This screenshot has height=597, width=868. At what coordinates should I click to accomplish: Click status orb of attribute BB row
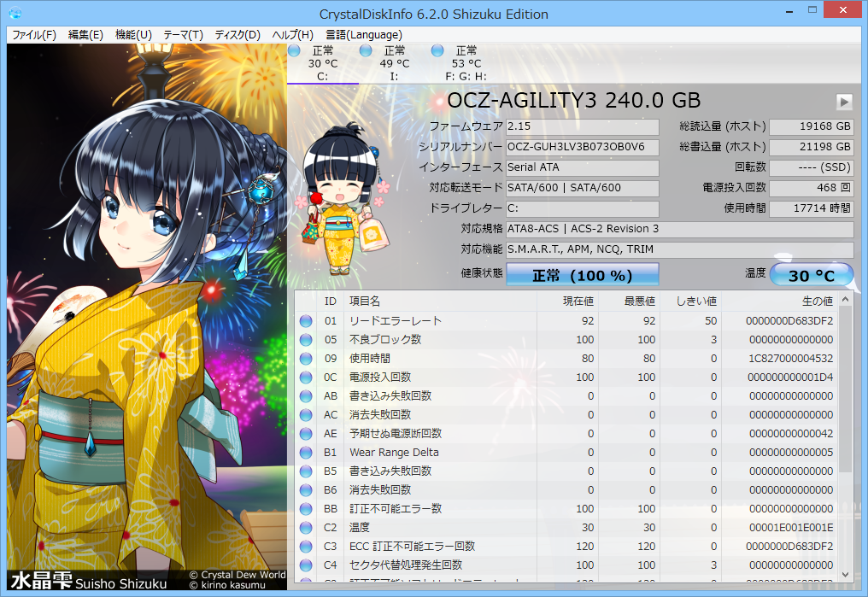pyautogui.click(x=306, y=509)
